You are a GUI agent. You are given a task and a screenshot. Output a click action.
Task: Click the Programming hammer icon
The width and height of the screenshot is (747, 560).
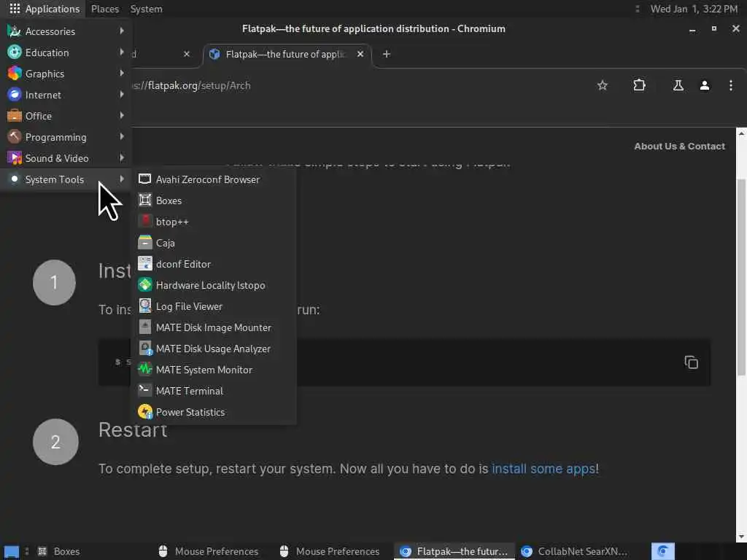point(15,136)
